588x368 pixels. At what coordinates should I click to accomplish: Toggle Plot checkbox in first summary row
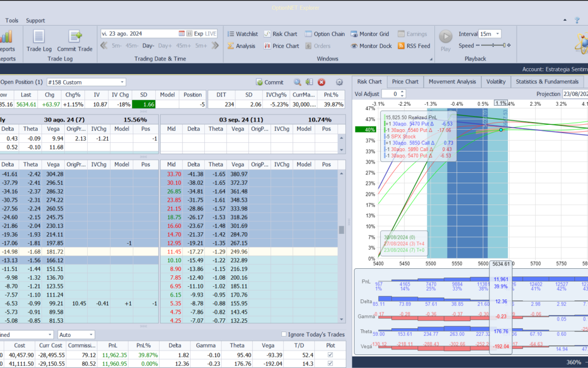pyautogui.click(x=330, y=354)
